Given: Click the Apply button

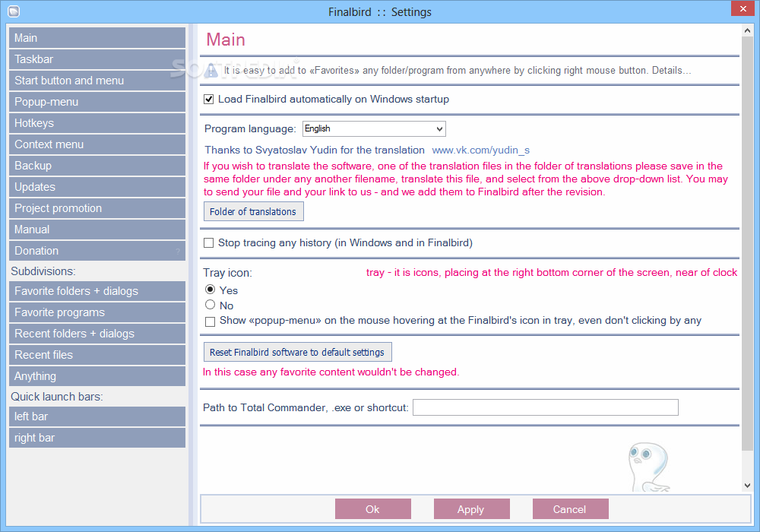Looking at the screenshot, I should tap(471, 509).
